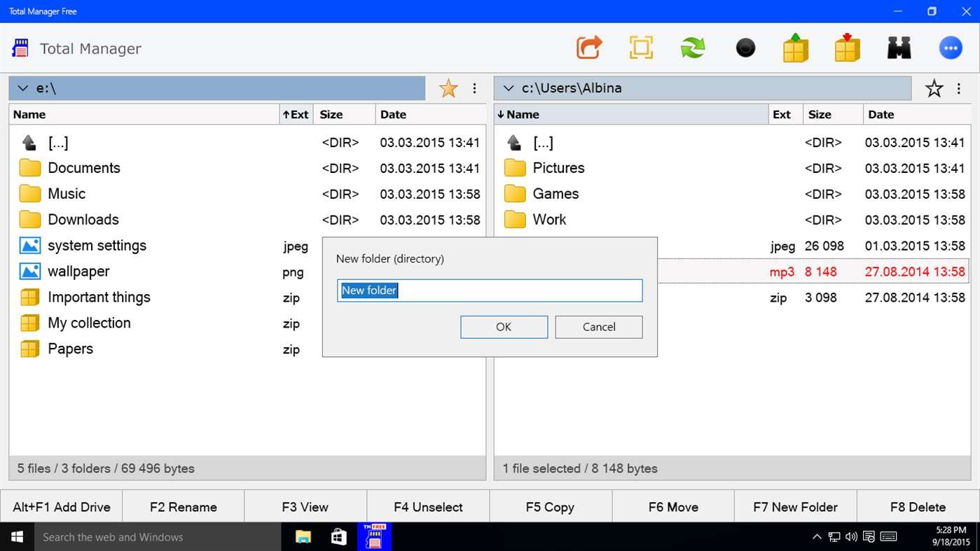Open Windows Store from the taskbar
980x551 pixels.
[x=339, y=537]
